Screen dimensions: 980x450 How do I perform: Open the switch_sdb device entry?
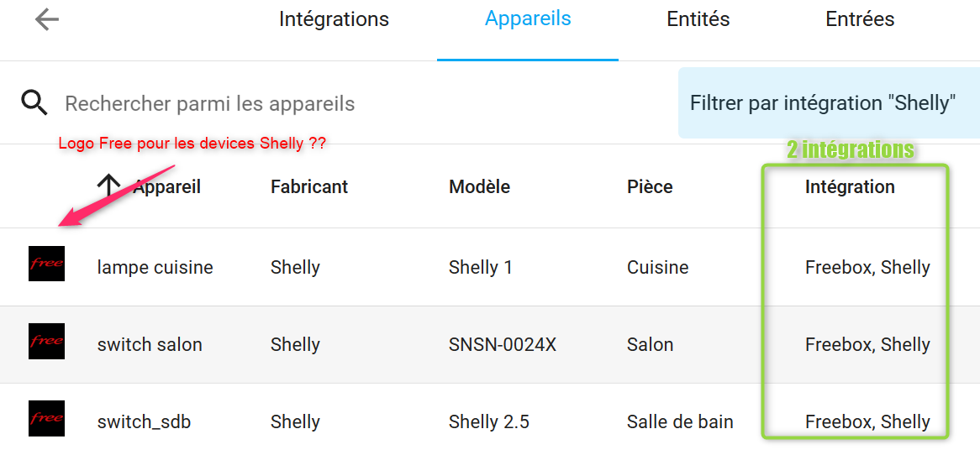(490, 417)
